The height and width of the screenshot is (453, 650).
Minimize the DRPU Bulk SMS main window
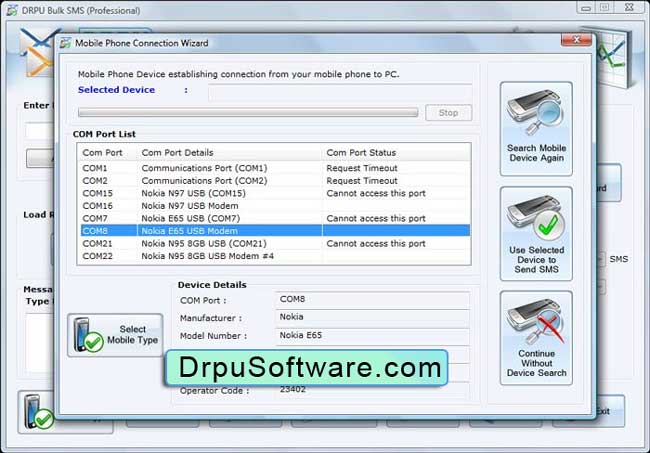coord(586,8)
